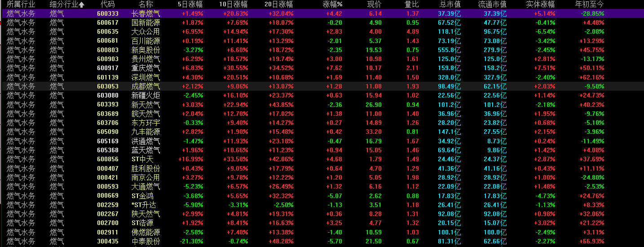Image resolution: width=644 pixels, height=247 pixels.
Task: Select stock 重庆燃气
Action: pos(146,68)
